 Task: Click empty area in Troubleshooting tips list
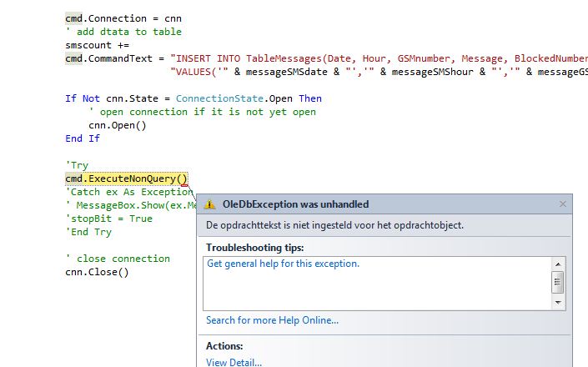tap(375, 292)
